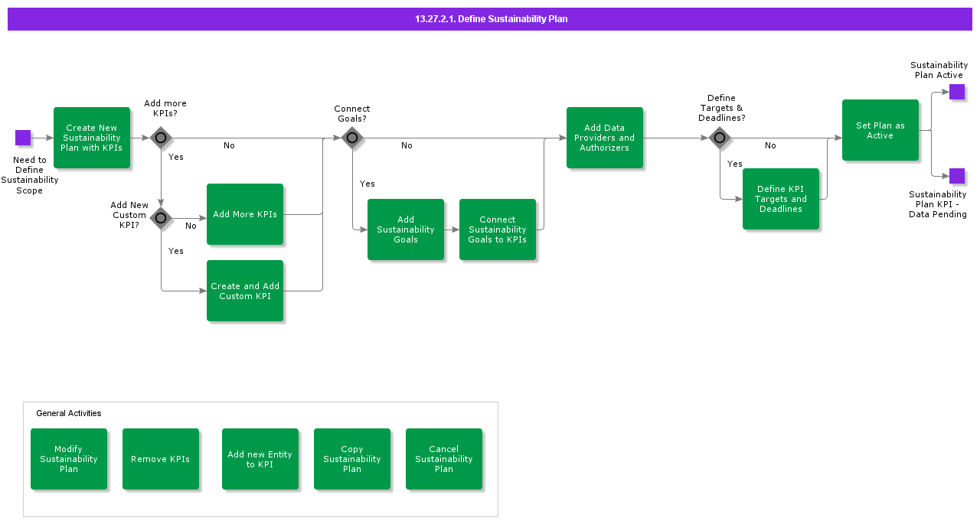
Task: Click the 'Add more KPIs?' label text
Action: [165, 109]
